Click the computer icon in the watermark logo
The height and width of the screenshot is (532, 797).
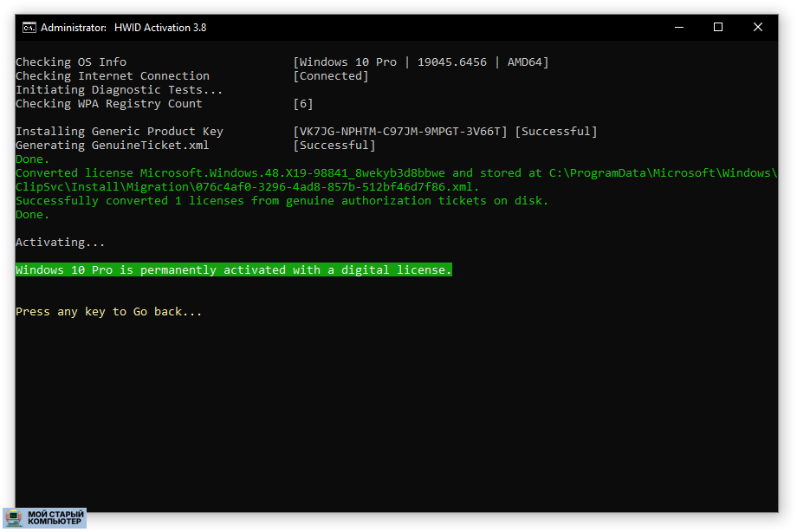[15, 519]
